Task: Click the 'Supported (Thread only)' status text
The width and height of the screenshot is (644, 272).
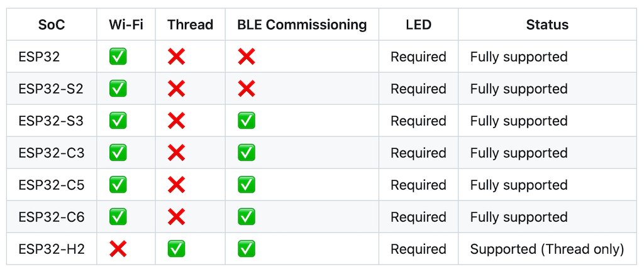Action: (547, 249)
